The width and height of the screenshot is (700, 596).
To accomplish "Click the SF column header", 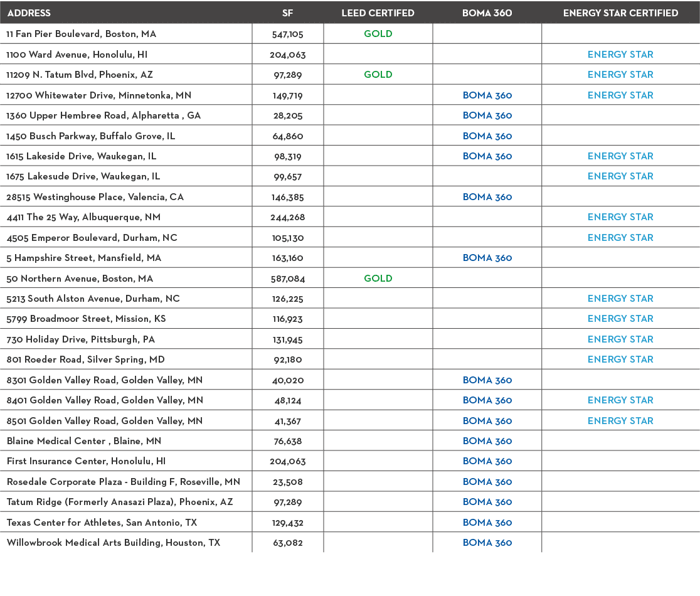I will pyautogui.click(x=288, y=13).
